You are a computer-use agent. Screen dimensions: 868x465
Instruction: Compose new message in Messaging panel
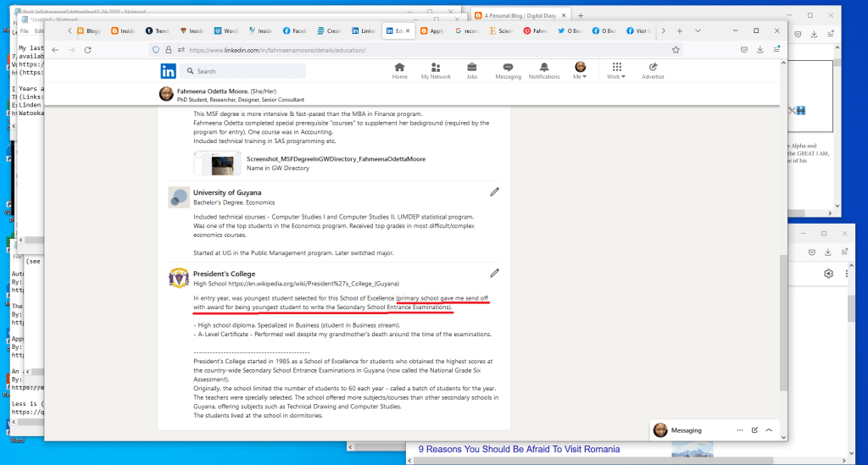[754, 430]
